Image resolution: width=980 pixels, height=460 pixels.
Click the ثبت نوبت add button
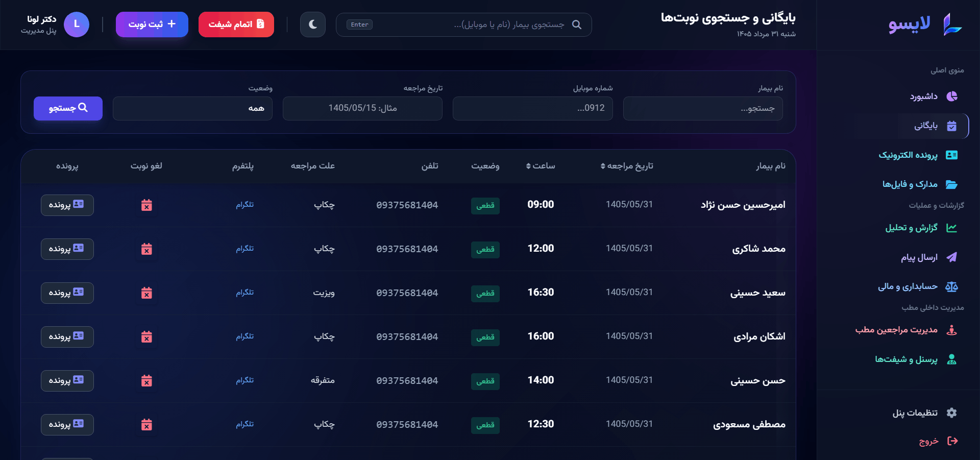coord(152,25)
